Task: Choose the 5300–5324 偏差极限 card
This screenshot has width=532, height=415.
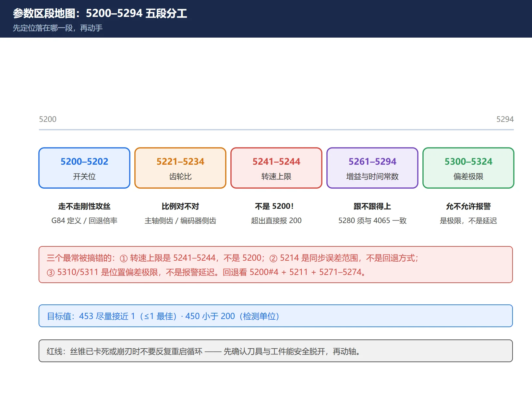Action: 468,168
